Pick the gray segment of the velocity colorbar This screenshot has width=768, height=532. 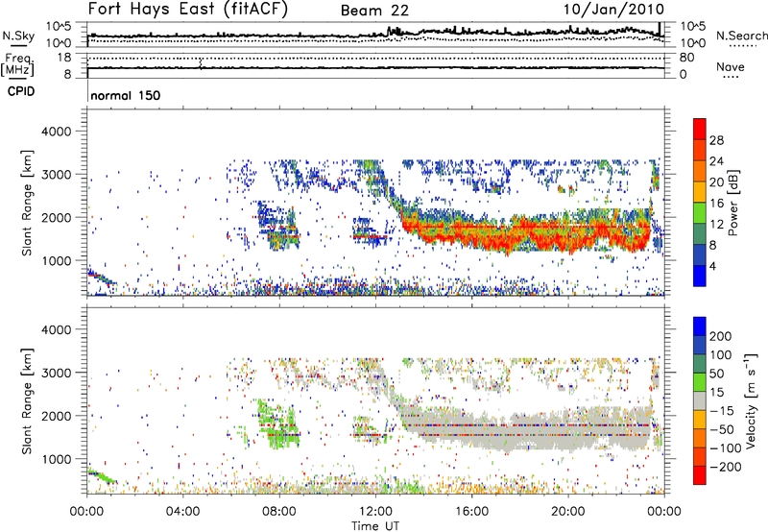(x=700, y=400)
